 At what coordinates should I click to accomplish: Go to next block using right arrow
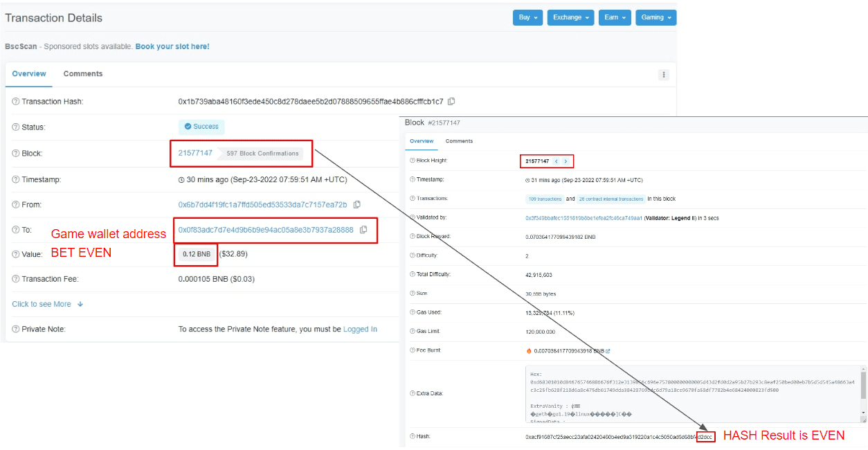pos(566,161)
